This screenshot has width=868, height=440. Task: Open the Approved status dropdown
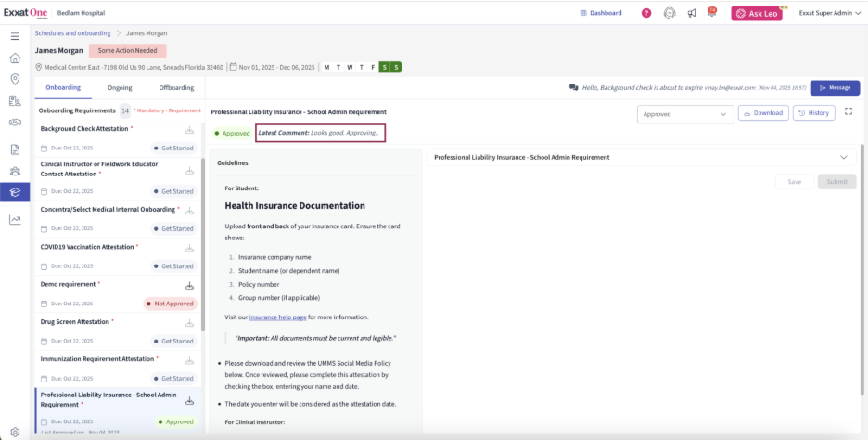click(x=685, y=113)
